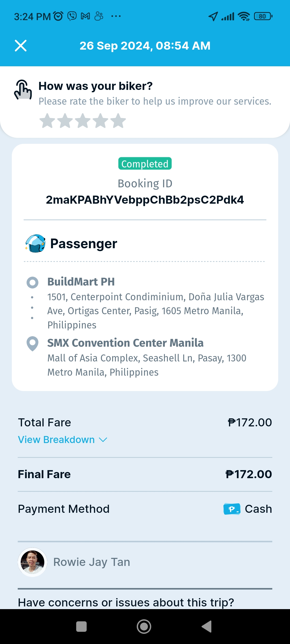This screenshot has width=290, height=644.
Task: Open Rowie Jay Tan's profile photo
Action: 32,562
